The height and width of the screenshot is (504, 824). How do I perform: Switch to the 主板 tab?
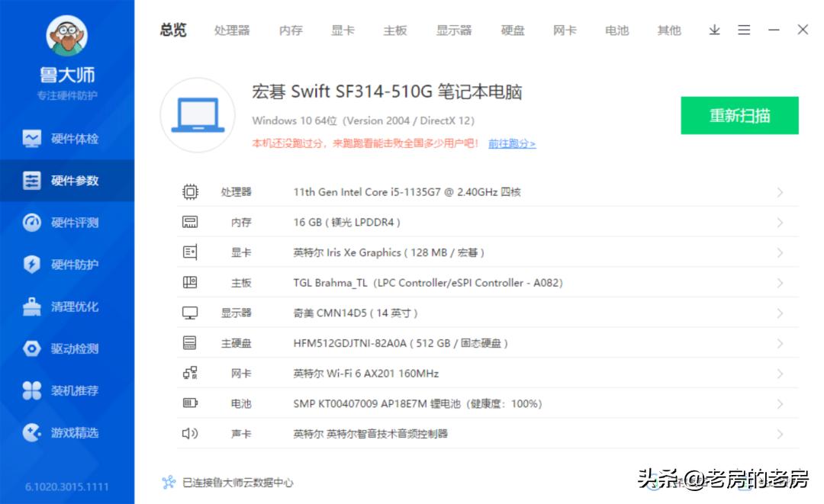394,30
